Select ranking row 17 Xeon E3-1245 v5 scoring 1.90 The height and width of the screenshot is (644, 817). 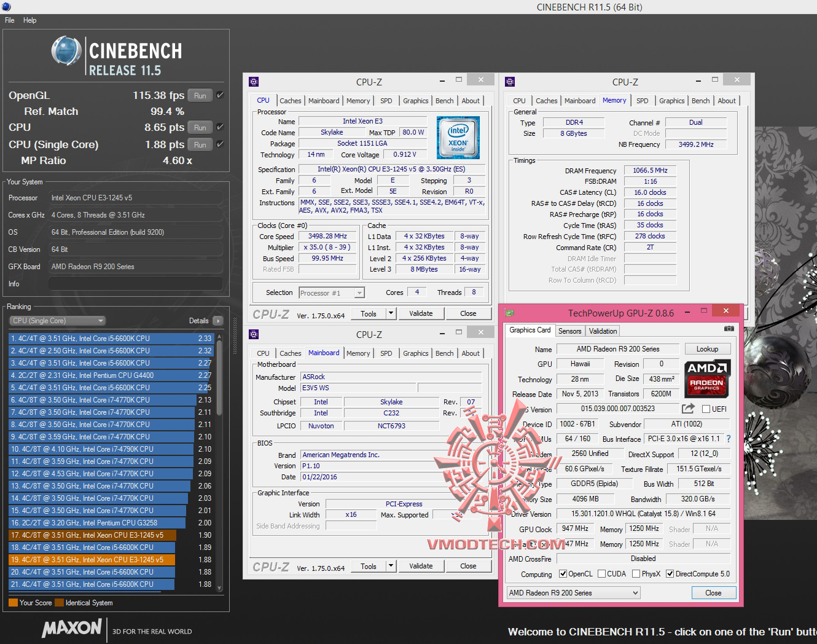(x=111, y=535)
